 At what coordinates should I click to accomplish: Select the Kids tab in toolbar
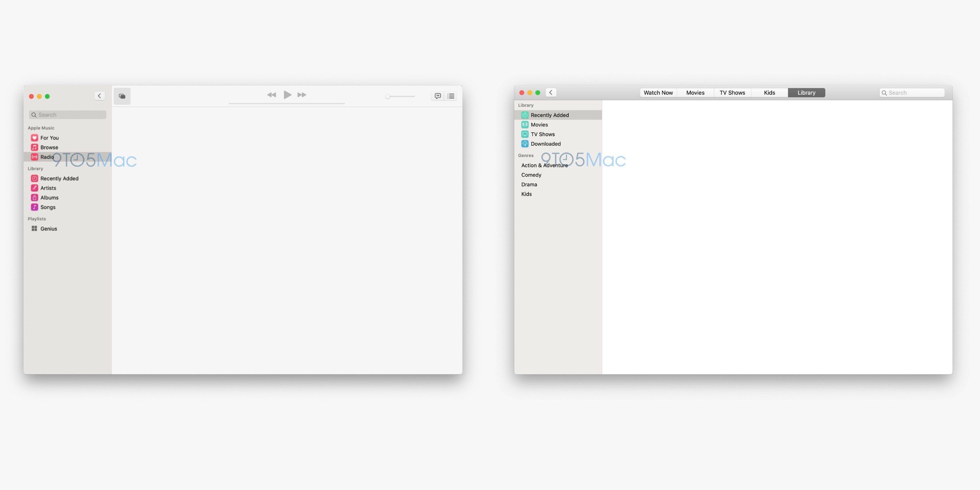769,93
